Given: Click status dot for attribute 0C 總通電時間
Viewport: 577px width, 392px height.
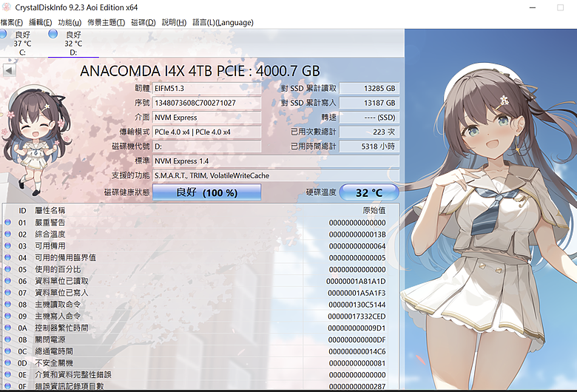Looking at the screenshot, I should pos(7,351).
